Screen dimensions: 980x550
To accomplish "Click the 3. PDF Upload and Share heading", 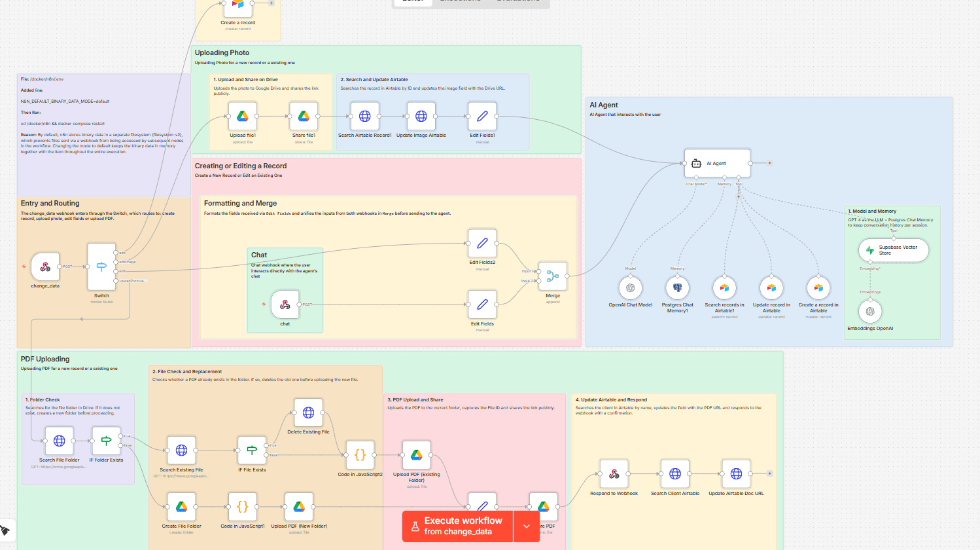I will click(415, 399).
